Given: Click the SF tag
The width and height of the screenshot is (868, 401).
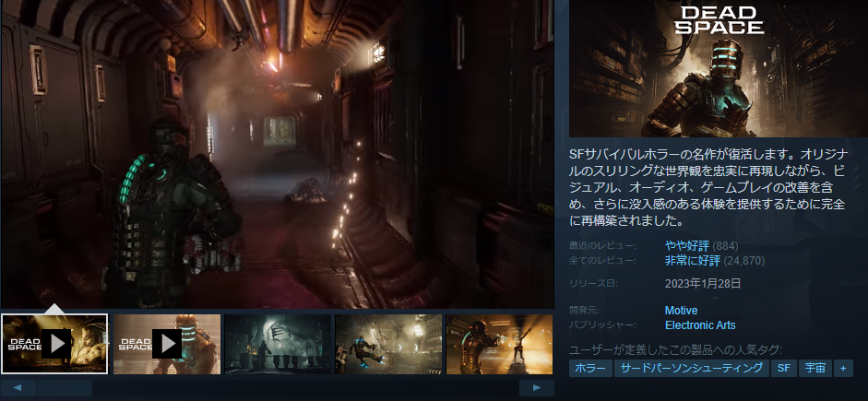Looking at the screenshot, I should [783, 369].
